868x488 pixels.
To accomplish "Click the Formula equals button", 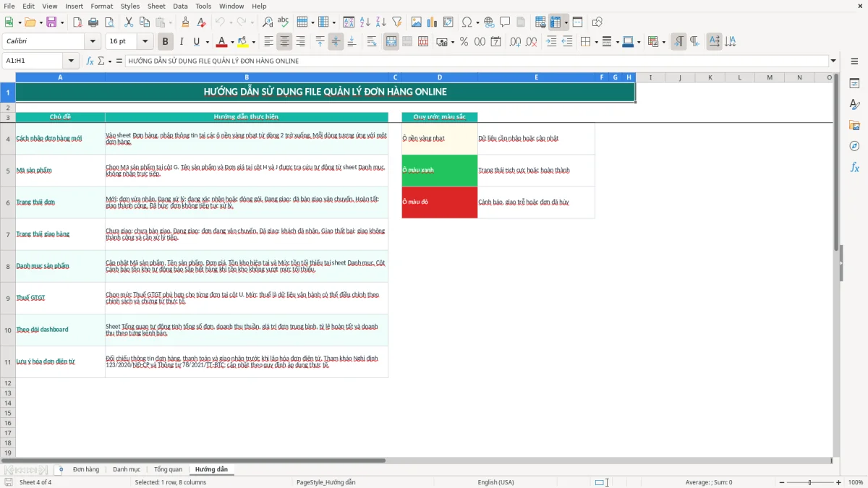I will click(119, 61).
